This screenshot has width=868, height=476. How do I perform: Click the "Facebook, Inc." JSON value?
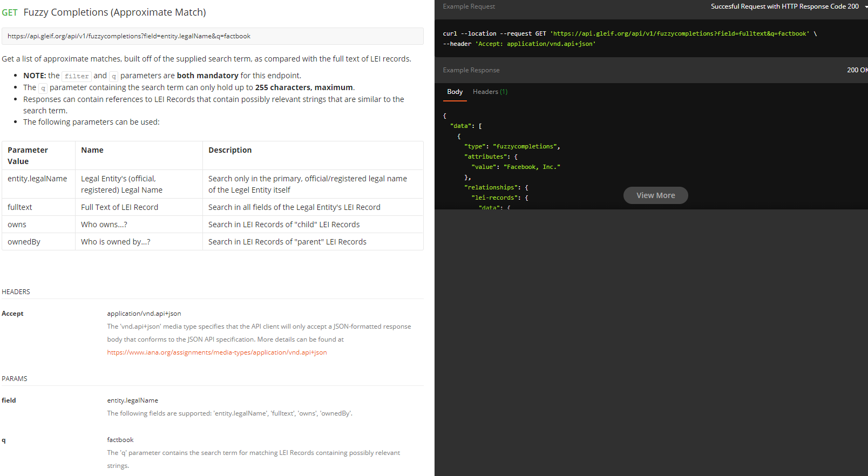click(x=532, y=167)
